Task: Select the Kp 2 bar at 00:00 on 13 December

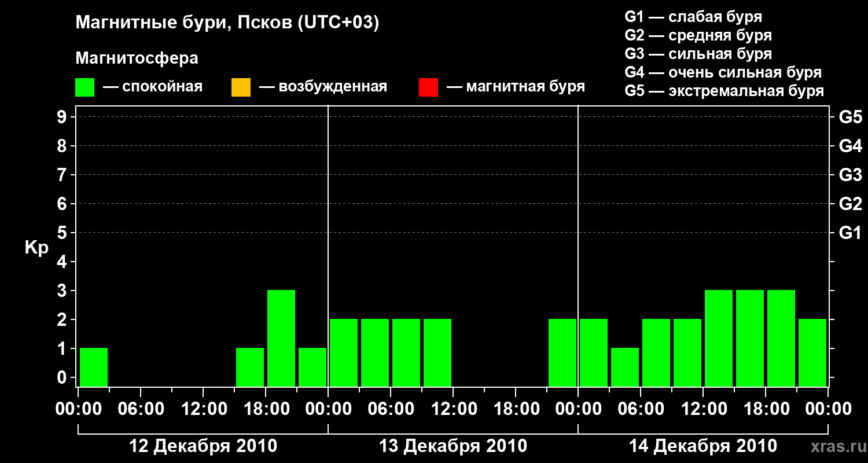Action: (344, 352)
